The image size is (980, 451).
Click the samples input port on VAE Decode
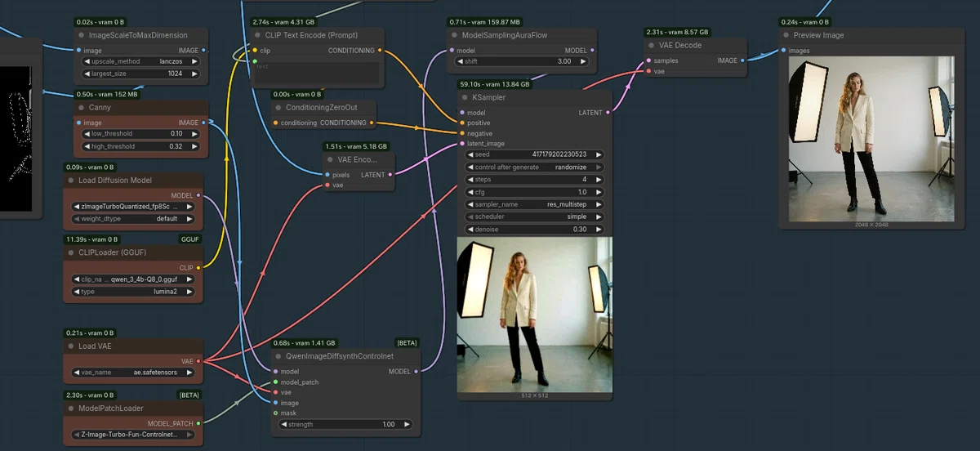(x=649, y=60)
